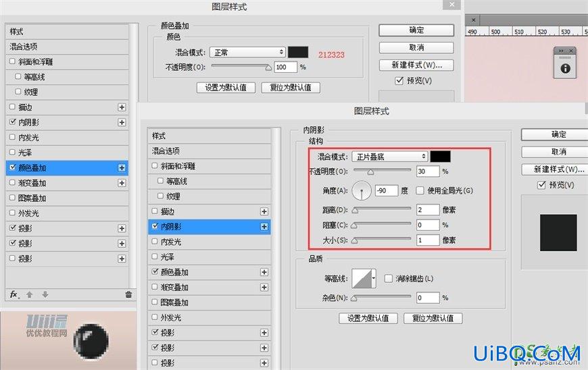This screenshot has height=370, width=588.
Task: Click plus icon beside unchecked 投影 in the back dialog
Action: (122, 259)
